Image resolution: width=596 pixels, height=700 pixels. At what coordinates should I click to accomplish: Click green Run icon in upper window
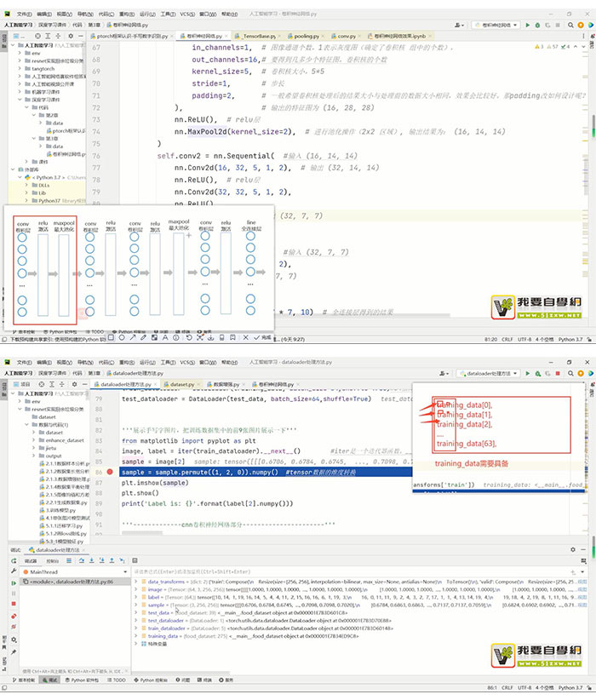pos(528,25)
